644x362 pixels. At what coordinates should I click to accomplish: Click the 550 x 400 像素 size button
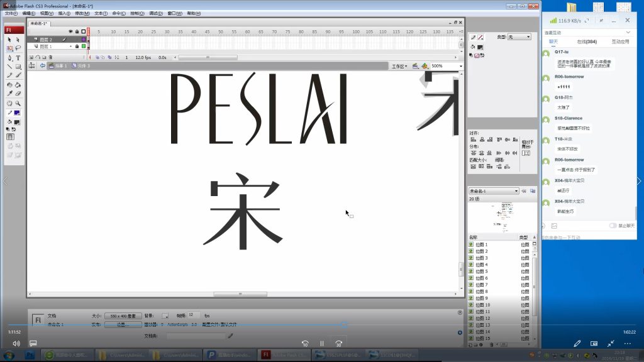click(123, 315)
